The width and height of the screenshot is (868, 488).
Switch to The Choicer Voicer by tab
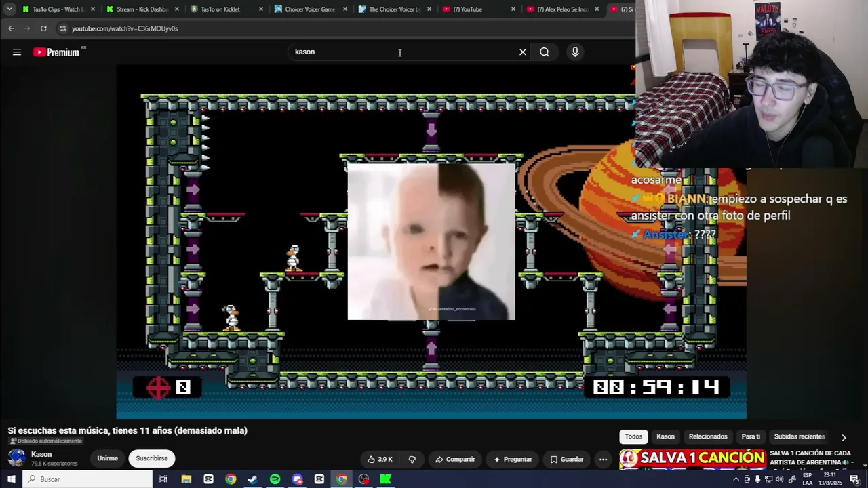[394, 9]
